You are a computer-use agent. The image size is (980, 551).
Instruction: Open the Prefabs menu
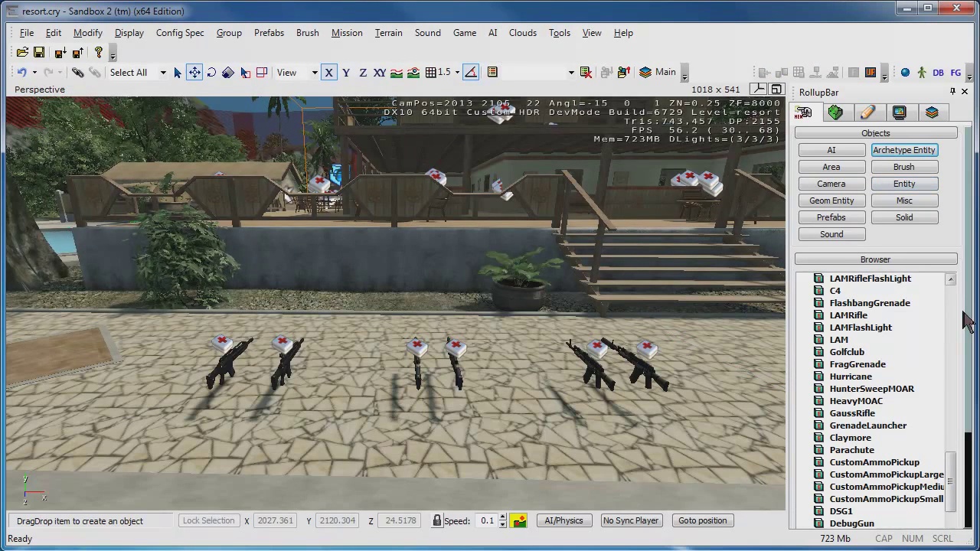[x=269, y=33]
